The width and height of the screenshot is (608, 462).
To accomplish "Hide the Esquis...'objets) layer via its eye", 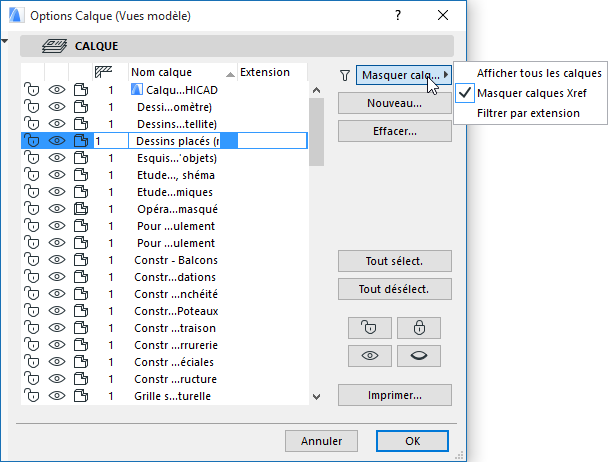I will (x=56, y=158).
